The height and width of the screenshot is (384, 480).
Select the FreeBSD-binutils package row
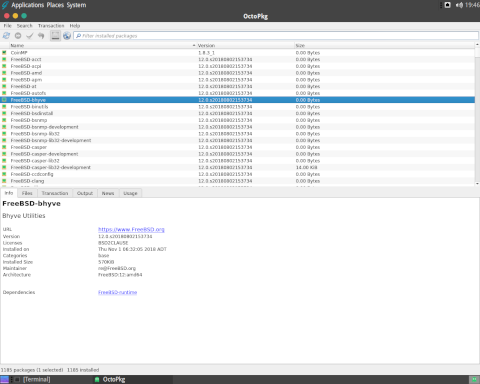pyautogui.click(x=237, y=107)
